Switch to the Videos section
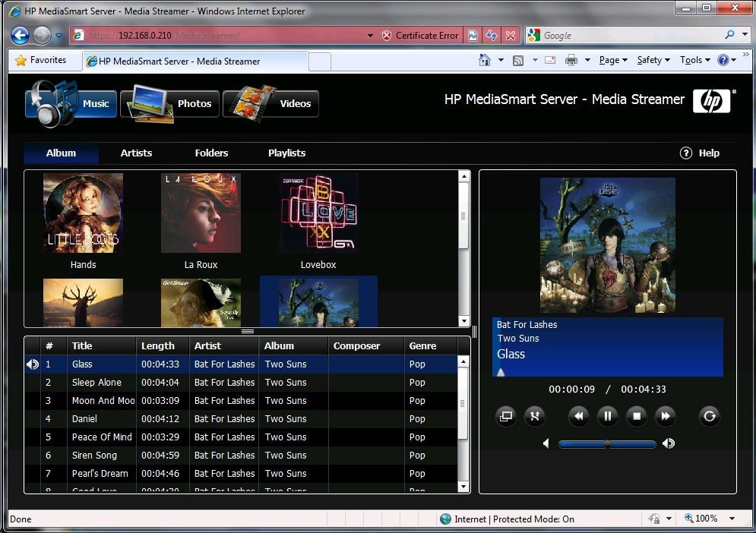 point(270,103)
